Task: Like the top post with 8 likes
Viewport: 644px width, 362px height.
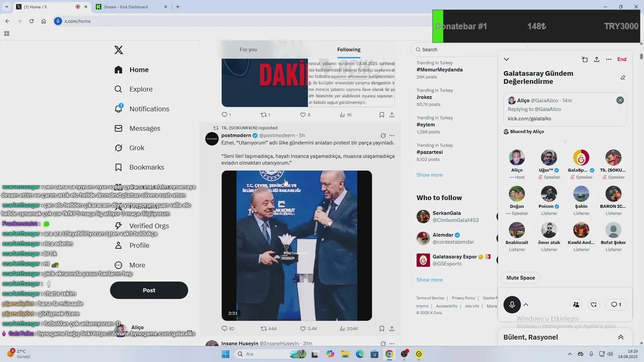Action: [305, 115]
